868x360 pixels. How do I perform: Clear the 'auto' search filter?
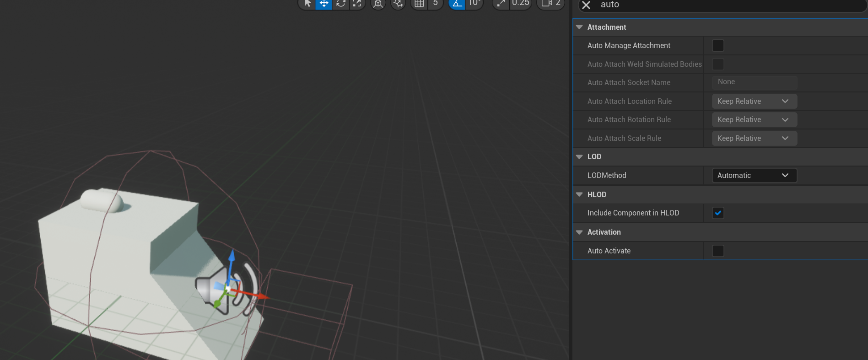point(586,5)
